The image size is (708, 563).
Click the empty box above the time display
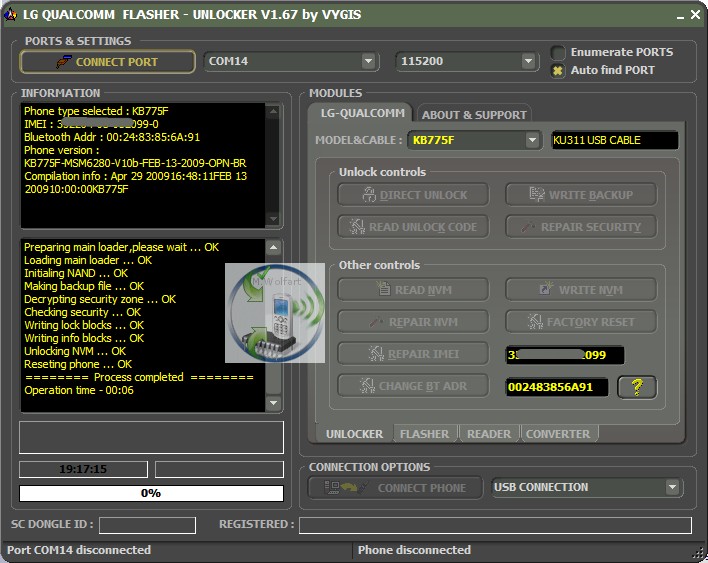click(151, 437)
